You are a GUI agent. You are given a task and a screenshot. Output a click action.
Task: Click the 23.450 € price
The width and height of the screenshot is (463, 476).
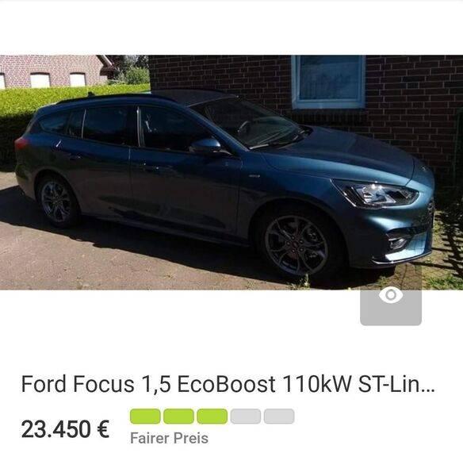pyautogui.click(x=65, y=428)
